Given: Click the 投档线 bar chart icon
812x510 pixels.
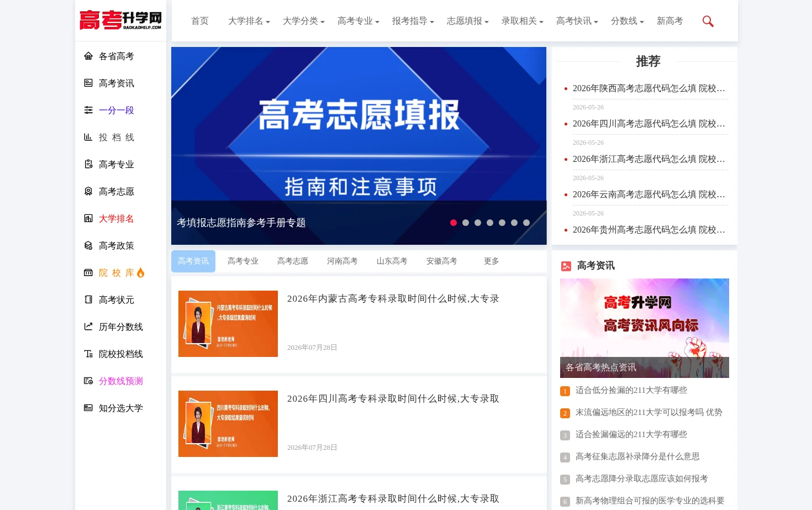Looking at the screenshot, I should tap(88, 137).
